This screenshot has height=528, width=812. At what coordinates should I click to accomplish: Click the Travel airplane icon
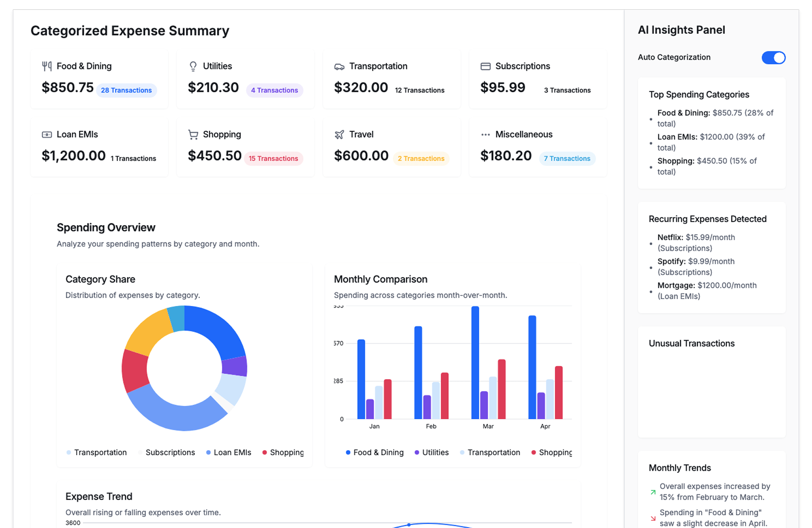point(339,135)
